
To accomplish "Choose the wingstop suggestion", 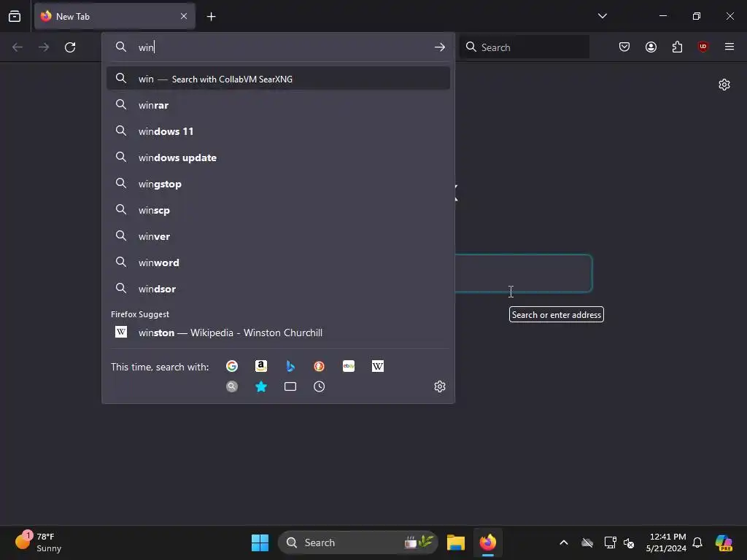I will tap(278, 183).
